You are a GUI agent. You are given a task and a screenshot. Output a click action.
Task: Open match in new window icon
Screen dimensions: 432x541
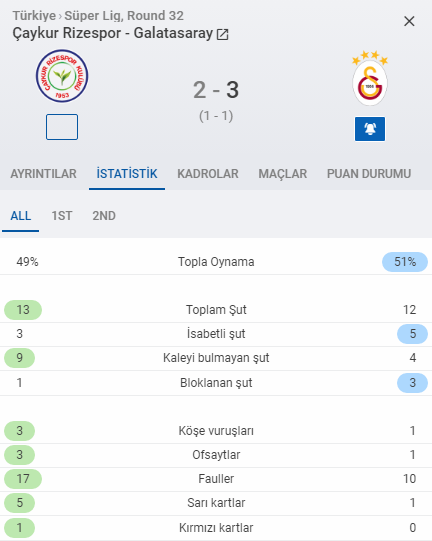(x=222, y=34)
